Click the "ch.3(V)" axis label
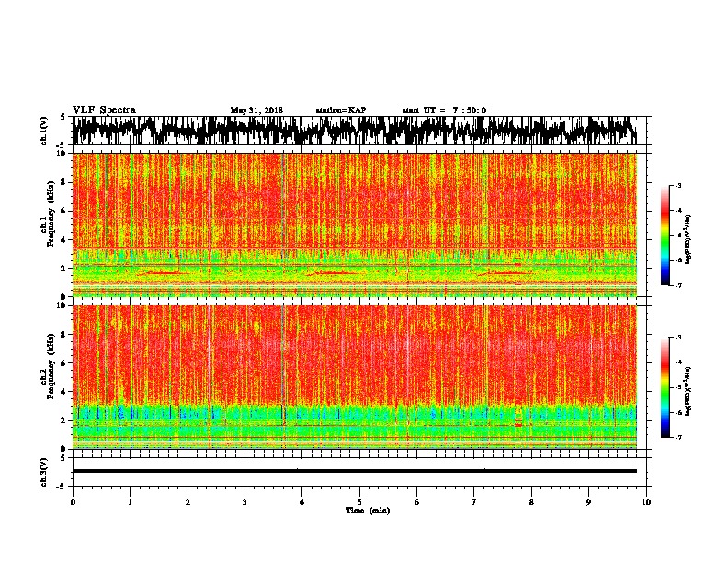 [44, 472]
